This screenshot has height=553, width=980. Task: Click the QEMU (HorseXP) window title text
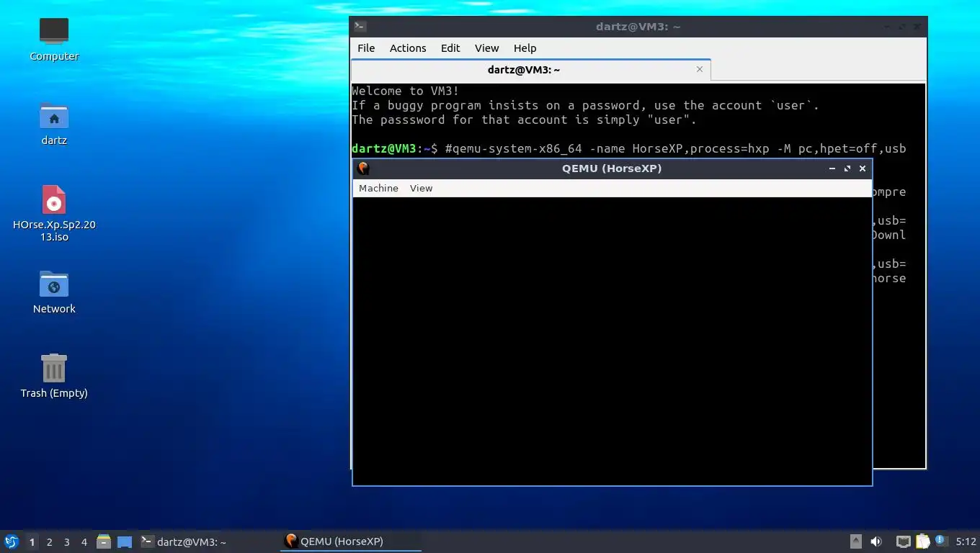tap(612, 168)
